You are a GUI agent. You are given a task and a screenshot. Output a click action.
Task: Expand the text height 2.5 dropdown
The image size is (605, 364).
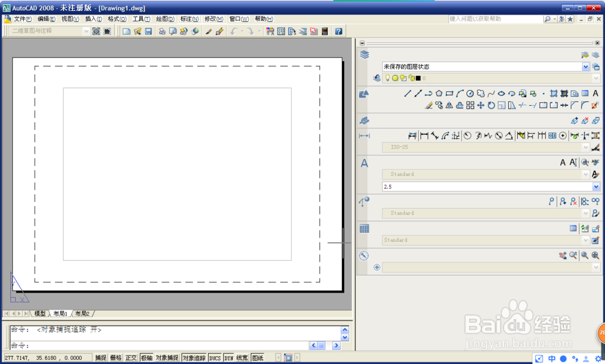click(x=596, y=187)
